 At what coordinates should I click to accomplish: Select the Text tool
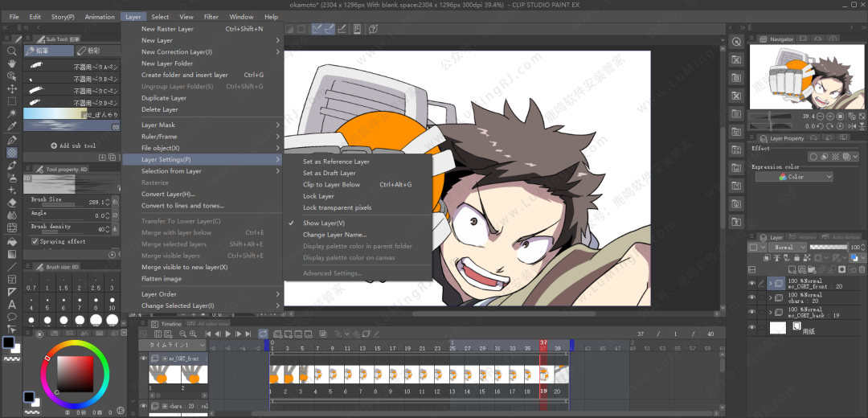point(12,305)
